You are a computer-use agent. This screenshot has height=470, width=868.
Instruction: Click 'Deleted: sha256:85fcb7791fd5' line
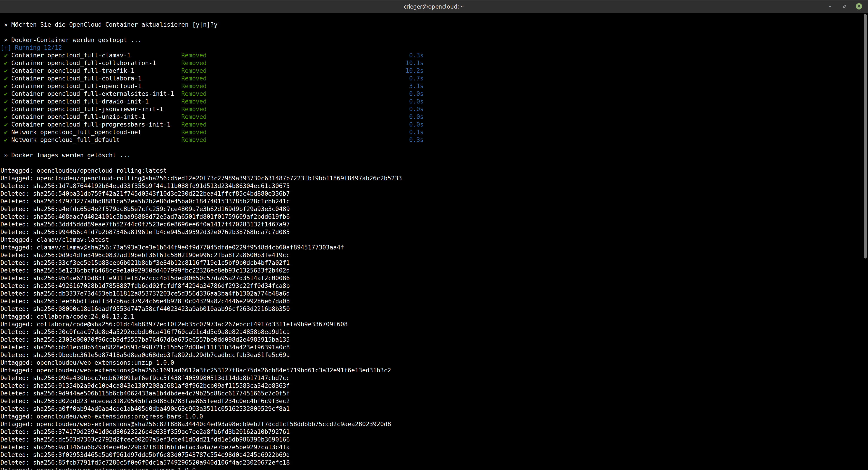point(145,463)
